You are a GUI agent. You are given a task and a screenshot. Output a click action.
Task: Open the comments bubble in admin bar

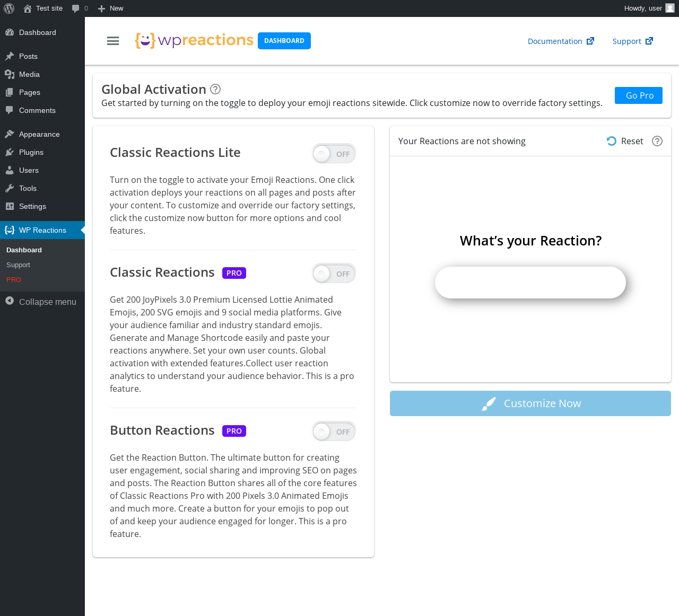tap(80, 8)
